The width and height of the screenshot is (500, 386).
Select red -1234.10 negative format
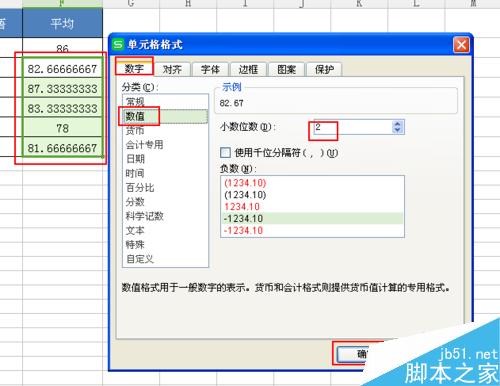click(x=312, y=230)
